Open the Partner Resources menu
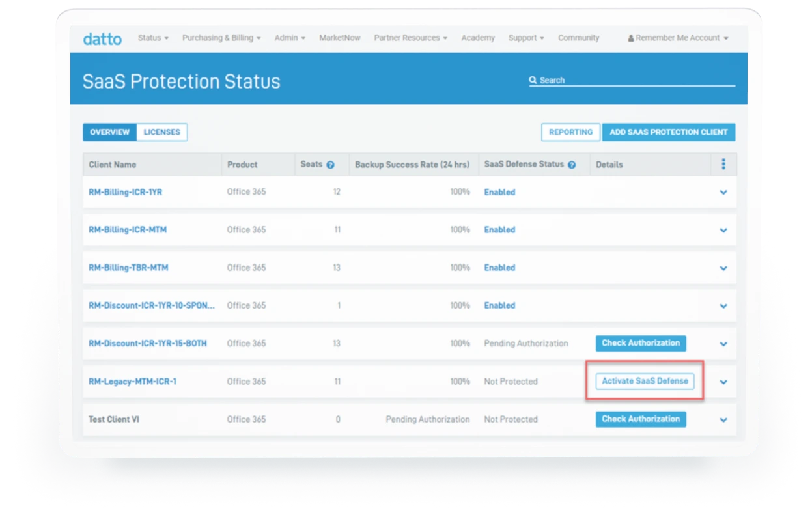Screen dimensions: 812x517 [x=410, y=38]
